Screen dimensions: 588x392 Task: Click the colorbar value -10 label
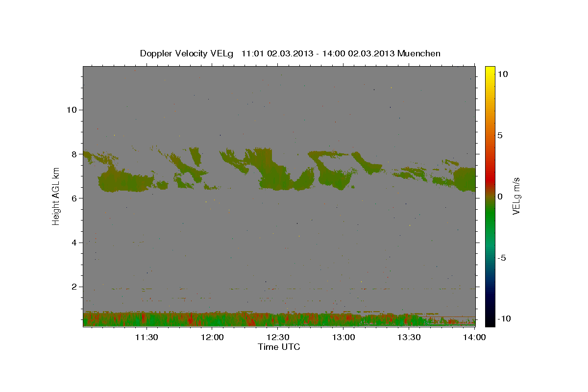click(x=504, y=318)
